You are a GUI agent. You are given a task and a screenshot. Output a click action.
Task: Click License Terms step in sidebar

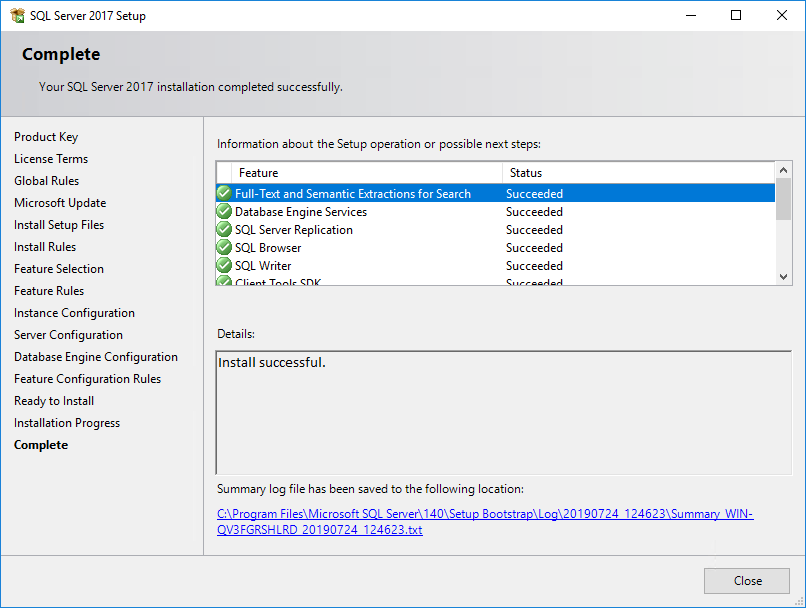pos(51,159)
